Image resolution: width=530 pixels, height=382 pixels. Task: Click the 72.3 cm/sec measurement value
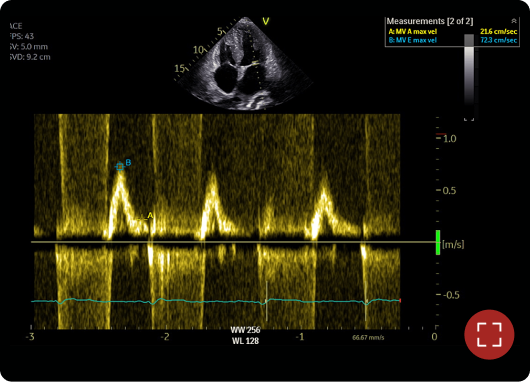(499, 40)
